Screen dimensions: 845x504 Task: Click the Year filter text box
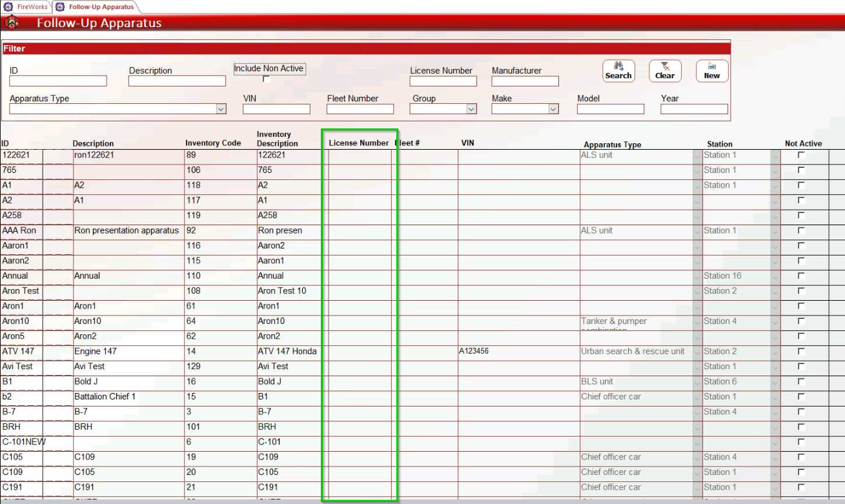694,109
